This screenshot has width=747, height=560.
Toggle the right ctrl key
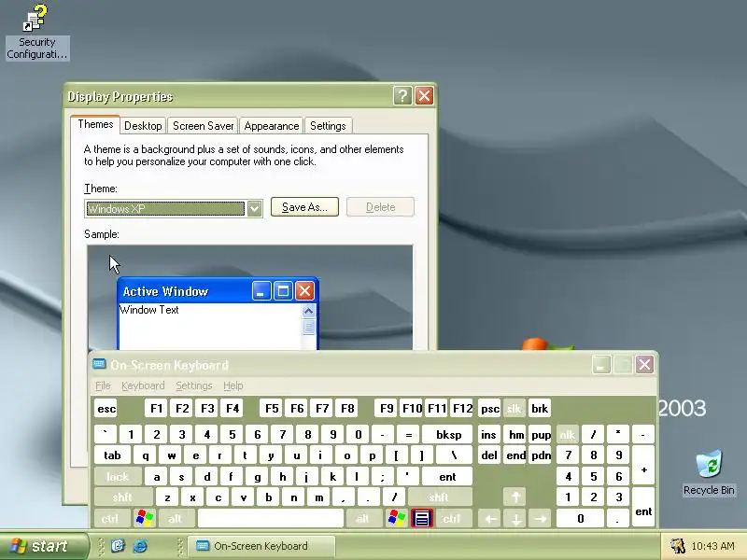coord(452,518)
